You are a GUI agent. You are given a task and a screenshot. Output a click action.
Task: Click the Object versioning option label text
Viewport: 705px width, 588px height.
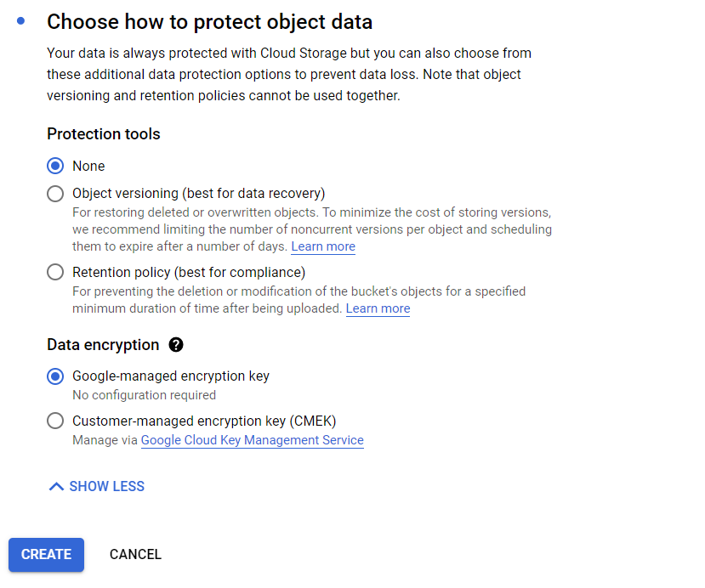point(199,193)
